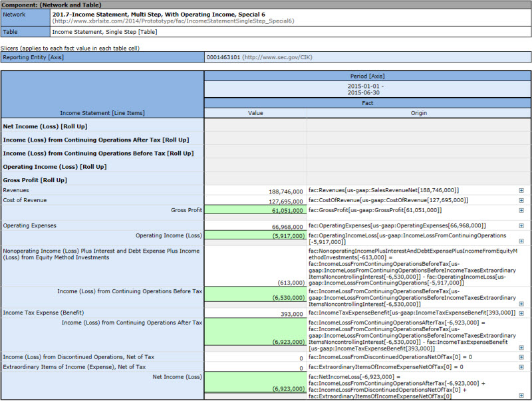Click fac:Revenues origin formula text
This screenshot has width=532, height=401.
[x=384, y=190]
